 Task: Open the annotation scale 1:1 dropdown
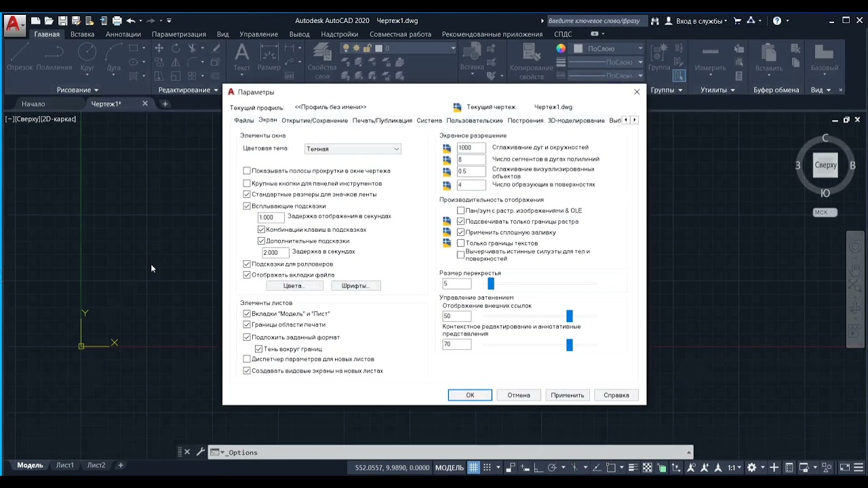(x=735, y=467)
